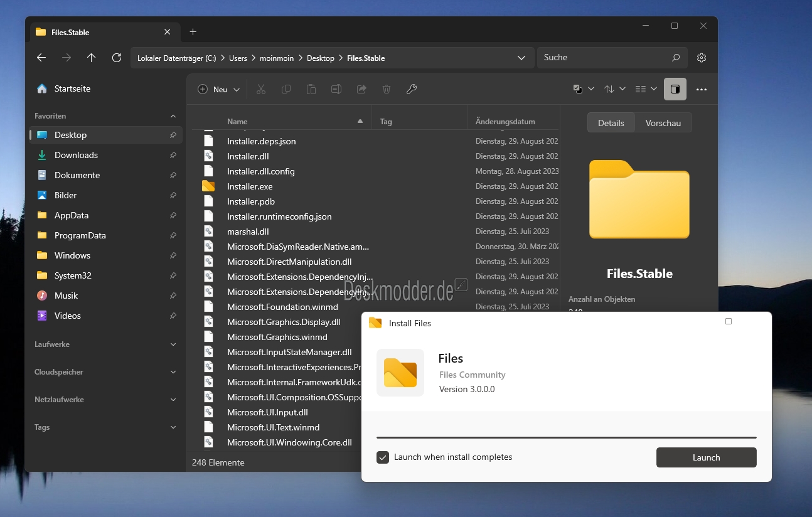Cut selected item with scissors icon
Screen dimensions: 812x517
coord(261,89)
